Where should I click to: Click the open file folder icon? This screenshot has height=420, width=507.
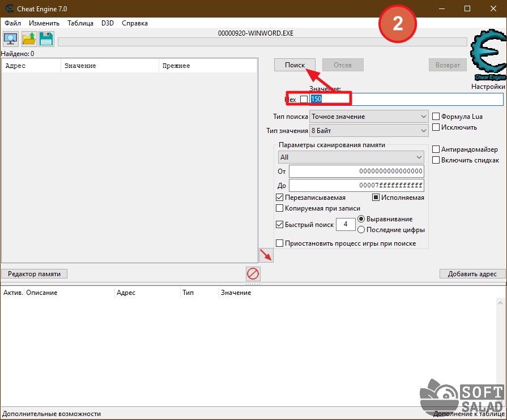[29, 39]
